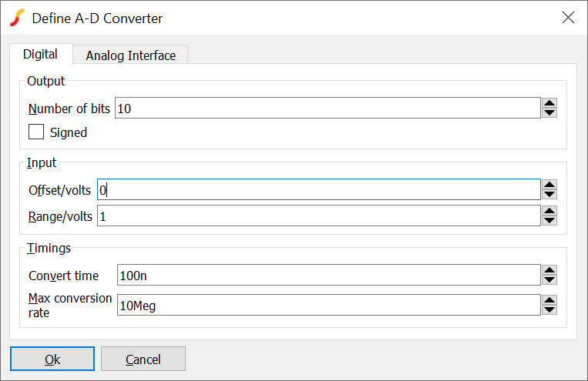Increment the Offset/volts spinner up arrow
588x381 pixels.
pos(549,185)
